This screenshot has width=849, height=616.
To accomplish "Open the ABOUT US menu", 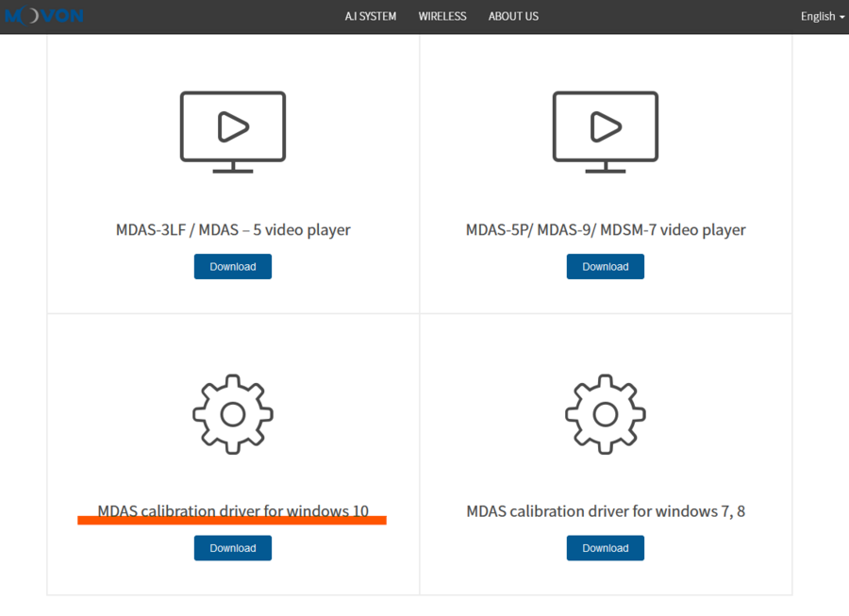I will [513, 16].
